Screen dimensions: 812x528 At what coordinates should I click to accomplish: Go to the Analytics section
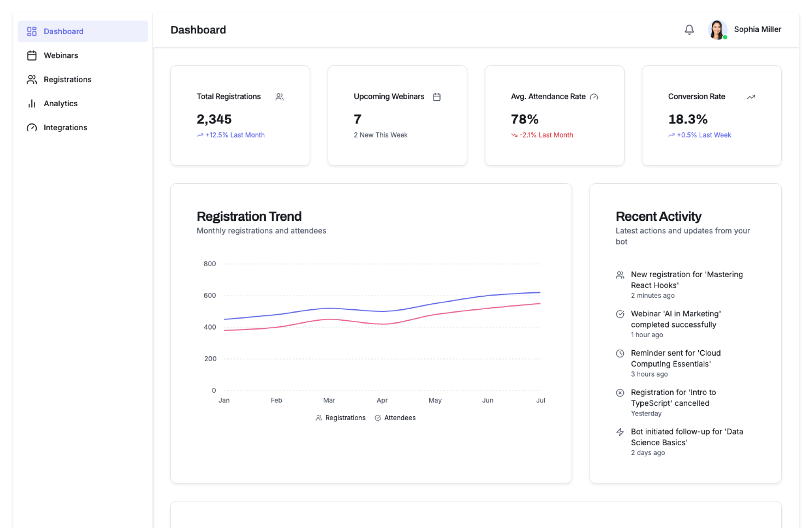point(60,104)
